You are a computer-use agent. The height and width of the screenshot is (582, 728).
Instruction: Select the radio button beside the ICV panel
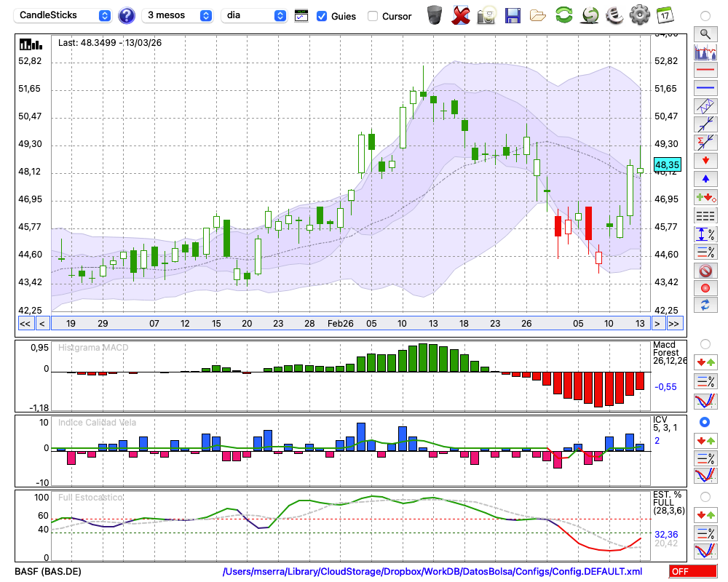(x=705, y=422)
